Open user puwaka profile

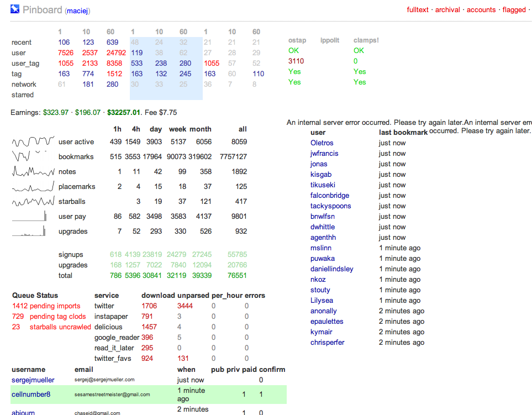click(x=323, y=259)
